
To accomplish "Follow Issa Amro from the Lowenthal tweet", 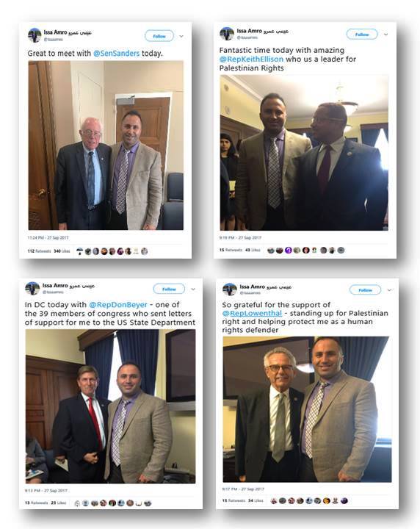I will (365, 289).
